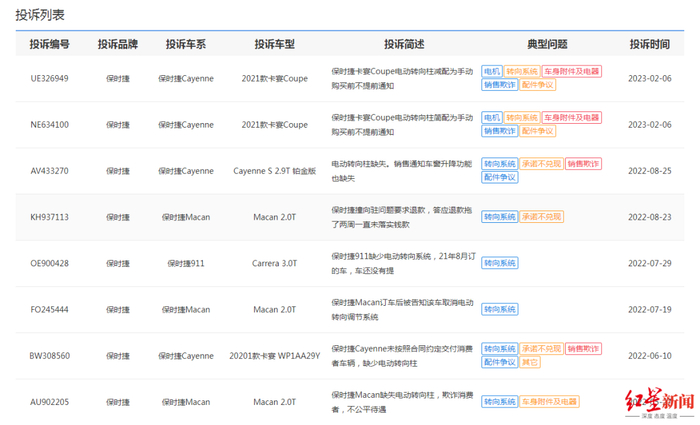Click 车身附件及电器 tag in row AU902205
This screenshot has width=700, height=425.
pyautogui.click(x=549, y=402)
